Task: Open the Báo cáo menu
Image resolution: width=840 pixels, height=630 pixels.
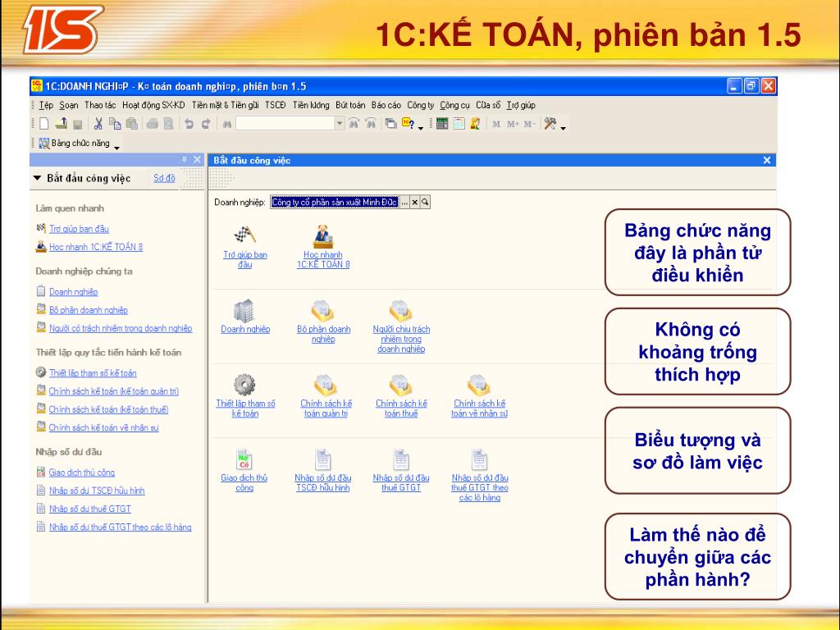Action: click(x=386, y=105)
